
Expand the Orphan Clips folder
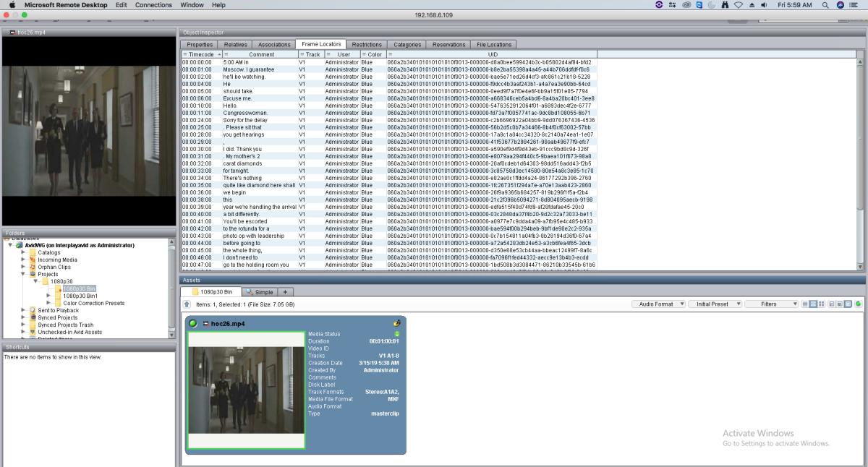(24, 267)
